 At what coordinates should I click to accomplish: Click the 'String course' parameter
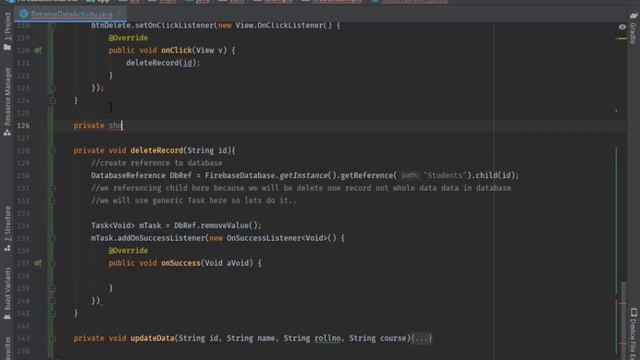tap(378, 338)
